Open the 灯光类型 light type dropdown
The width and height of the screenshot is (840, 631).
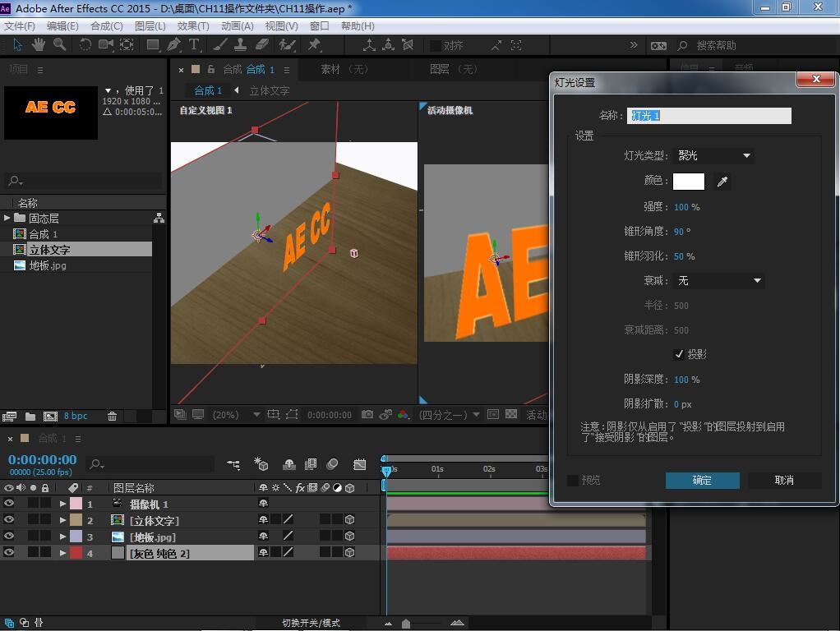714,156
